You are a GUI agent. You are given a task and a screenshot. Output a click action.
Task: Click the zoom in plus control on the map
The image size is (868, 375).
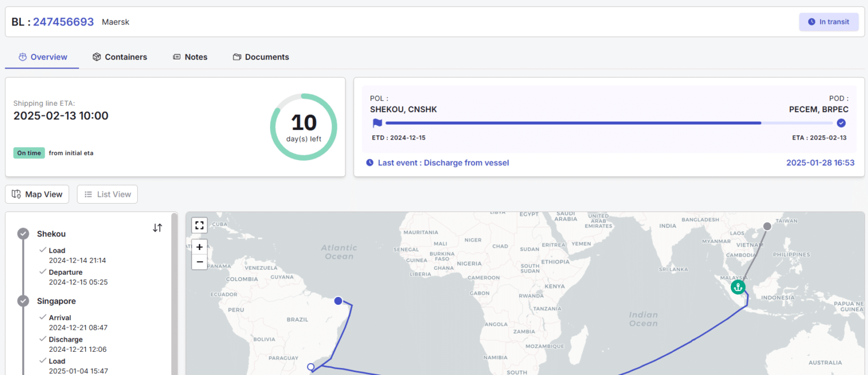point(199,247)
